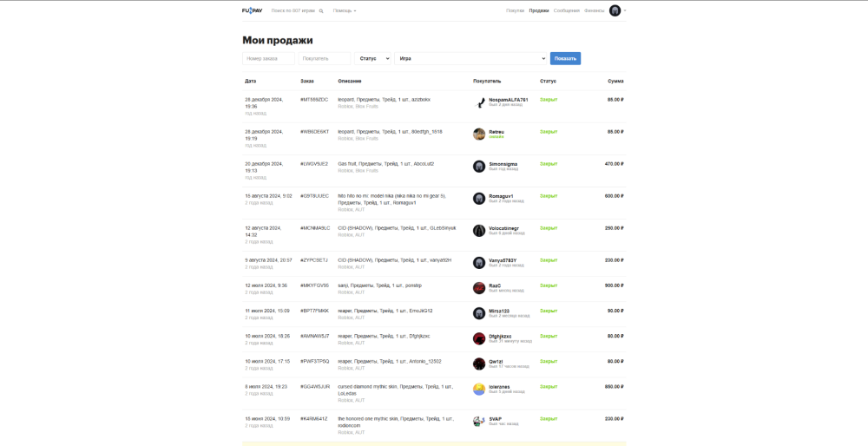Click the cursed diamond mythic skin description
The image size is (868, 446).
395,390
